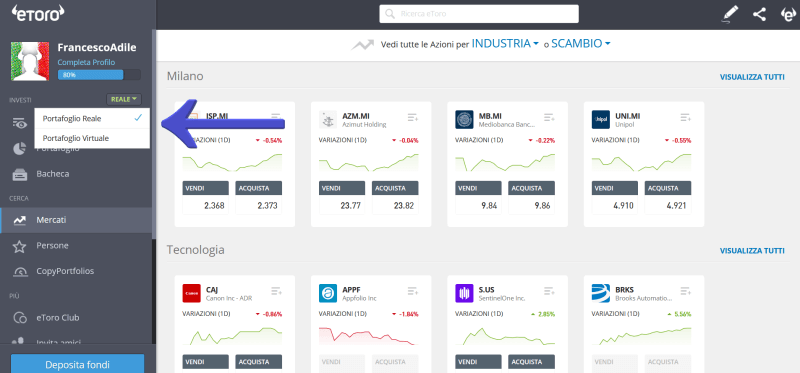
Task: Open Bacheca inbox icon in sidebar
Action: pos(20,174)
